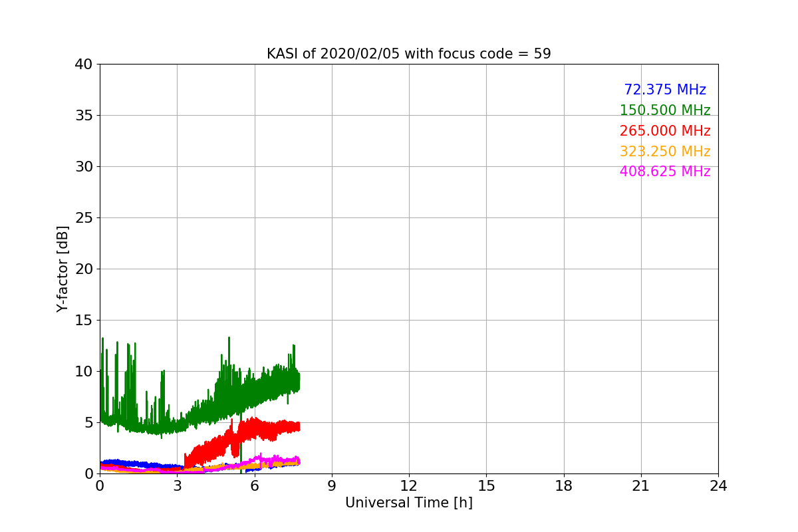This screenshot has height=532, width=798.
Task: Click the x-axis tick label '18'
Action: [x=564, y=486]
